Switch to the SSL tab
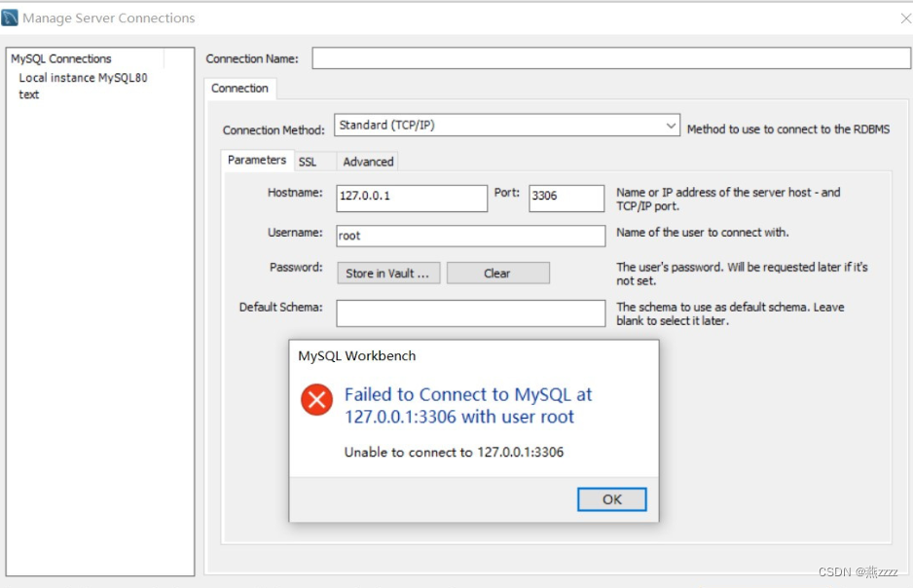 tap(310, 162)
